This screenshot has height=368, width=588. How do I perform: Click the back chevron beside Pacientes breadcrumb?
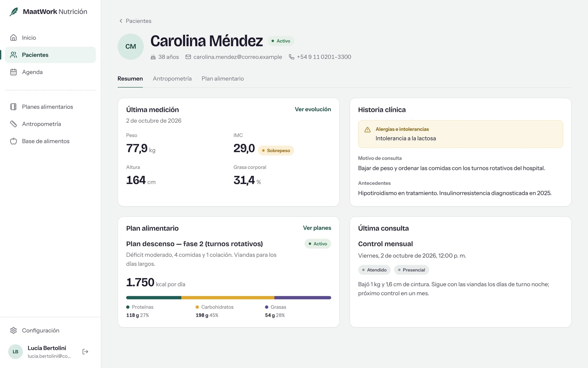click(121, 21)
